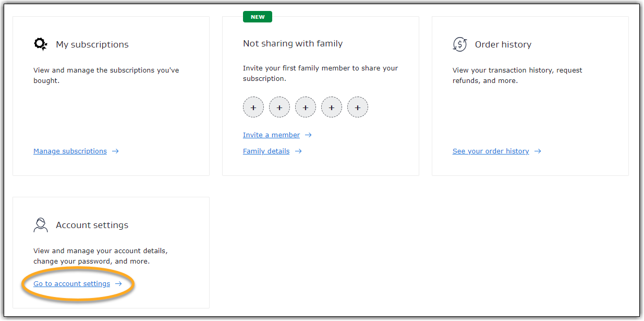Click the fourth plus circle family slot

(x=332, y=108)
